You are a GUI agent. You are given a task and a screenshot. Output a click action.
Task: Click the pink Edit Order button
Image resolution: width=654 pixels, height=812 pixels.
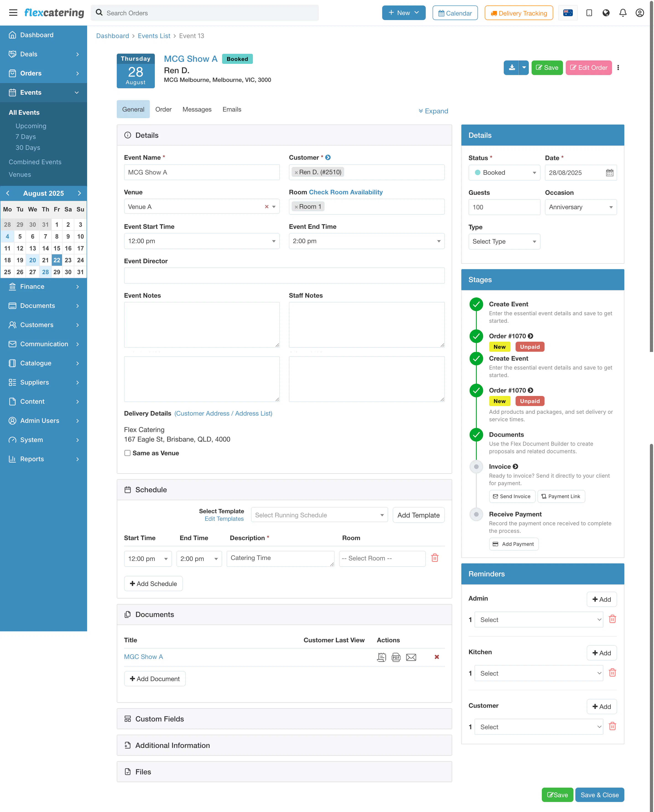point(589,68)
